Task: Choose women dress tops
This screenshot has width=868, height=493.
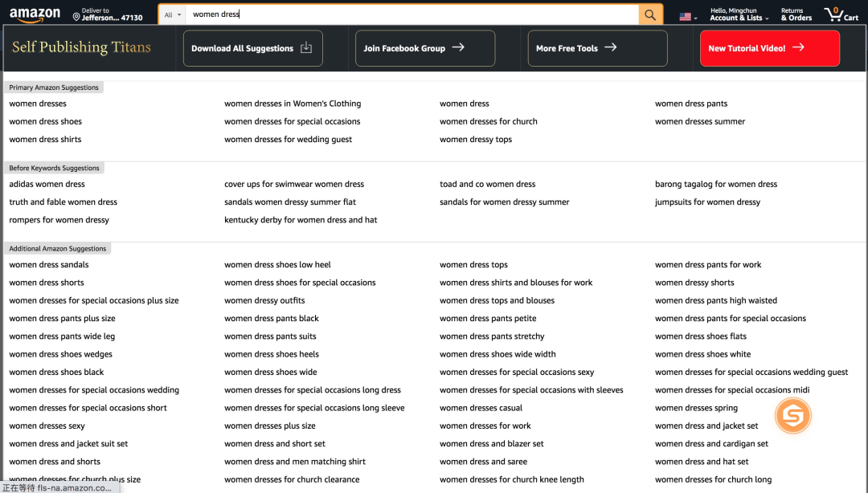Action: click(x=473, y=265)
